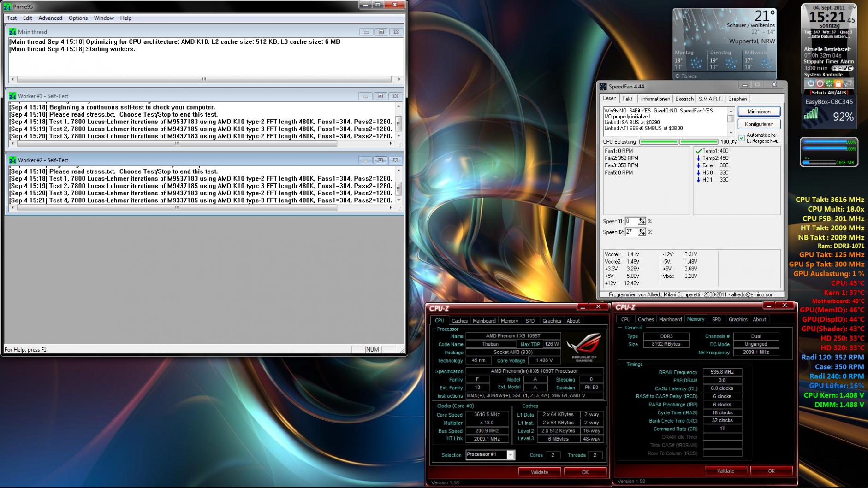Image resolution: width=868 pixels, height=488 pixels.
Task: Open the Edit menu in Prime95
Action: pos(28,18)
